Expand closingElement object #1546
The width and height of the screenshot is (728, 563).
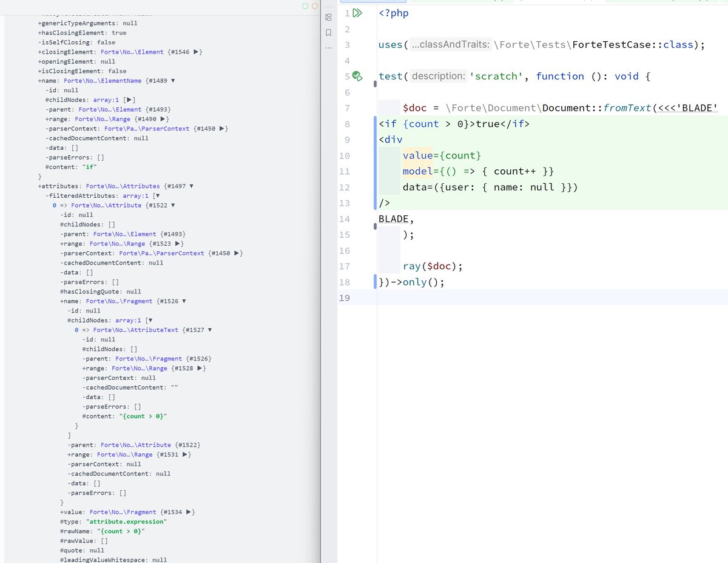pyautogui.click(x=196, y=52)
